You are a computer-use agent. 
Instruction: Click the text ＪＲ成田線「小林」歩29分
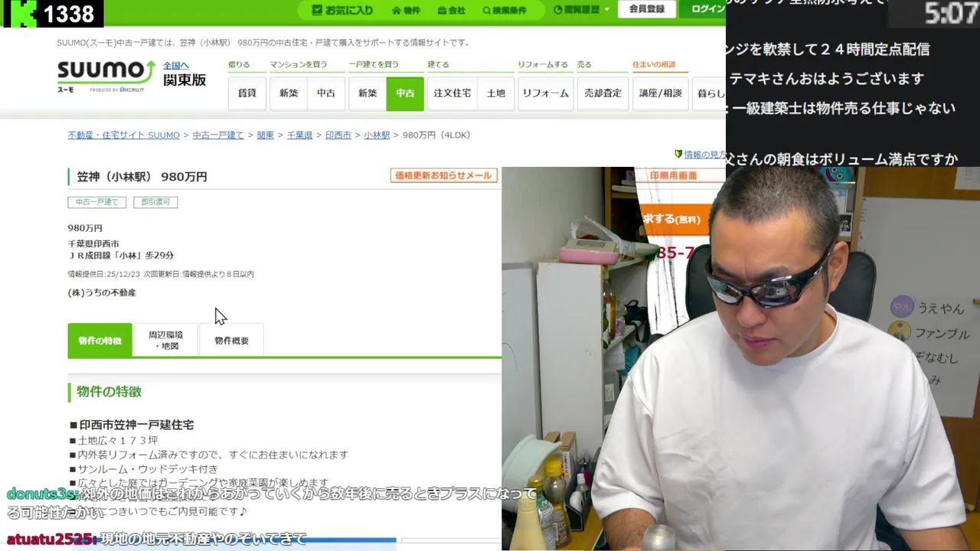[121, 256]
